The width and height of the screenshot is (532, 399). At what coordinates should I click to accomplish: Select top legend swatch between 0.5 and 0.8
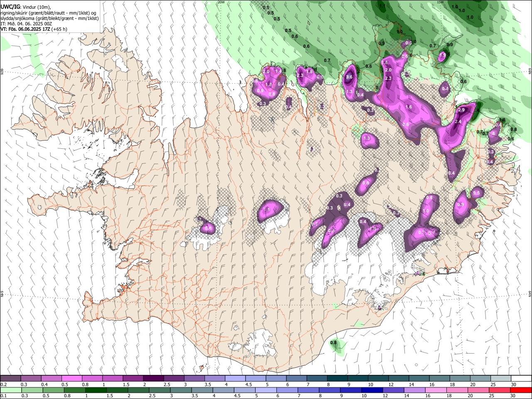click(72, 378)
